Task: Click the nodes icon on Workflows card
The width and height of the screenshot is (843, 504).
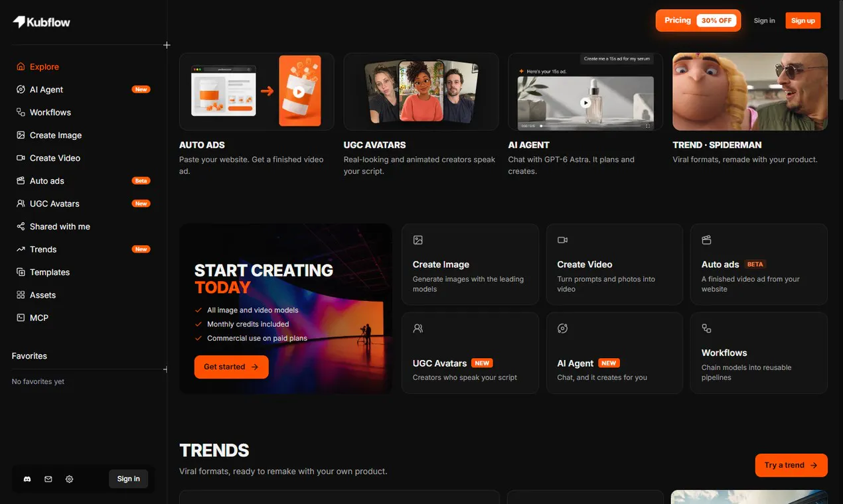Action: 706,328
